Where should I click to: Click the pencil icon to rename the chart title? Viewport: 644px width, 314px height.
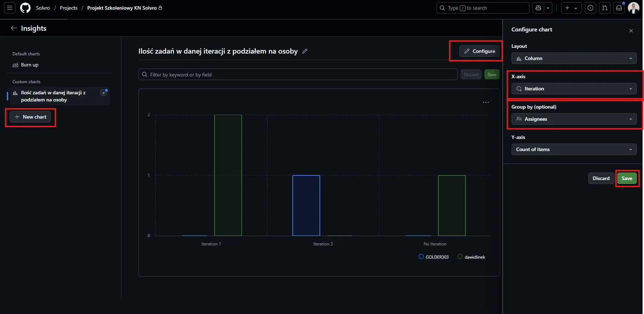pos(305,51)
